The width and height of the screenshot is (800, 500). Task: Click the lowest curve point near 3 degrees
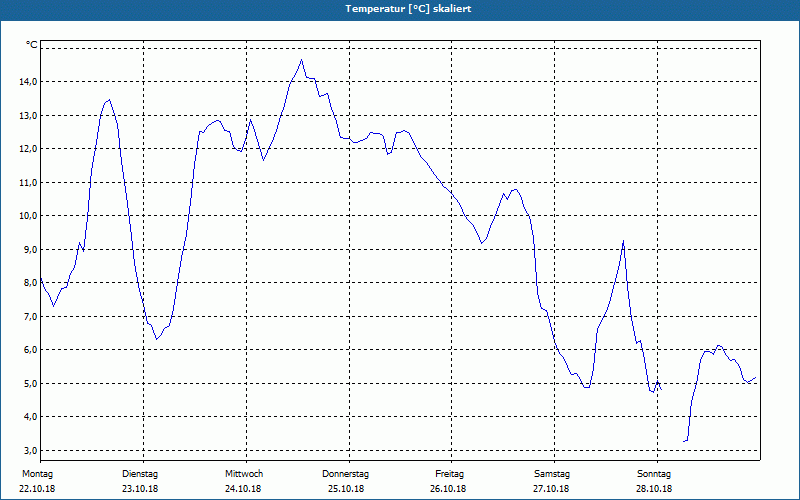pyautogui.click(x=684, y=441)
